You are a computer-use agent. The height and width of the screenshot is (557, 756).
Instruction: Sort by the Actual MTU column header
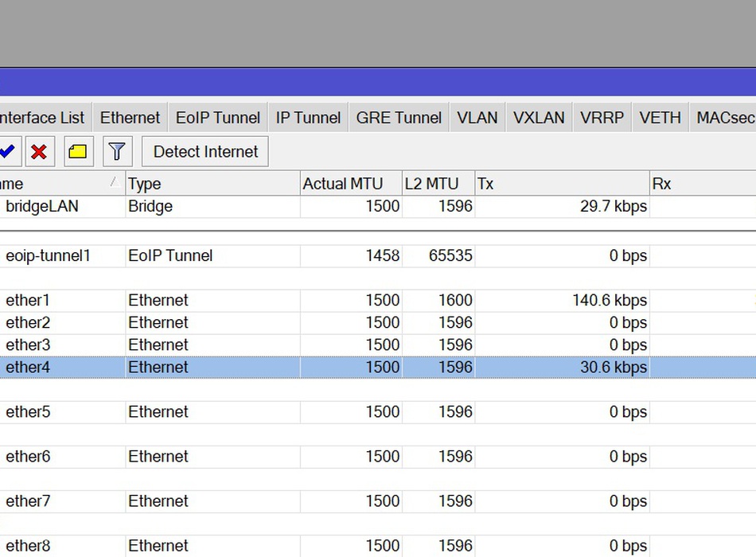point(350,184)
